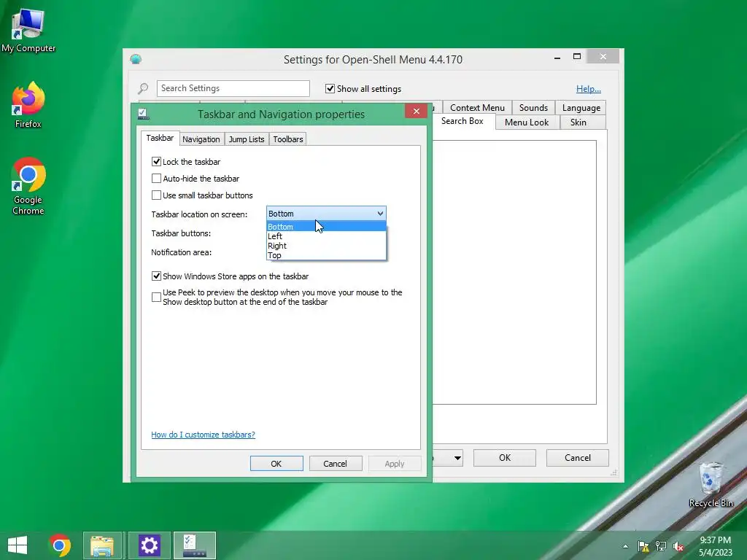Open Firefox desktop shortcut

tap(28, 105)
